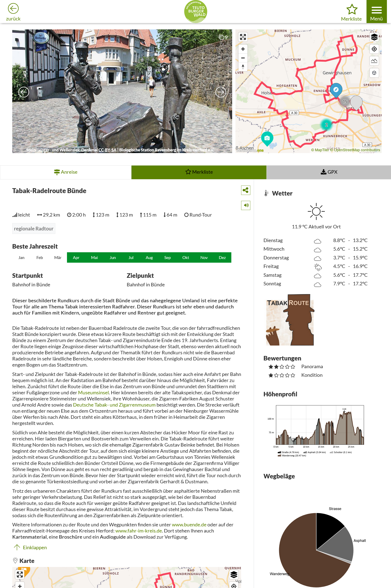Open layers selector on bottom Karte map
Viewport: 391px width, 588px height.
pos(234,575)
